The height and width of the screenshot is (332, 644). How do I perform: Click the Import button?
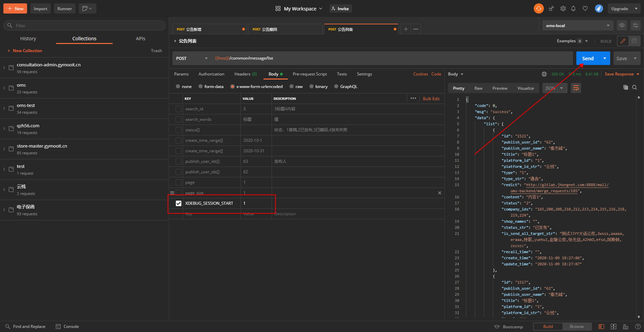(41, 8)
